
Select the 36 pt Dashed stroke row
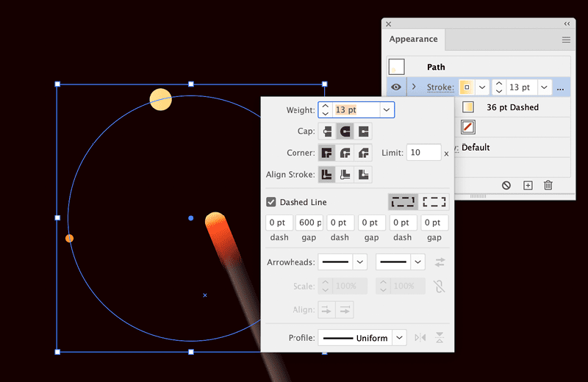pyautogui.click(x=512, y=107)
